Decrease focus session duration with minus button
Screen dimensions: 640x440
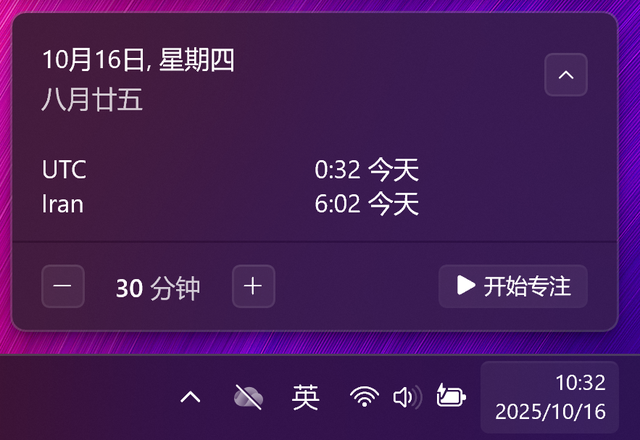(x=63, y=286)
